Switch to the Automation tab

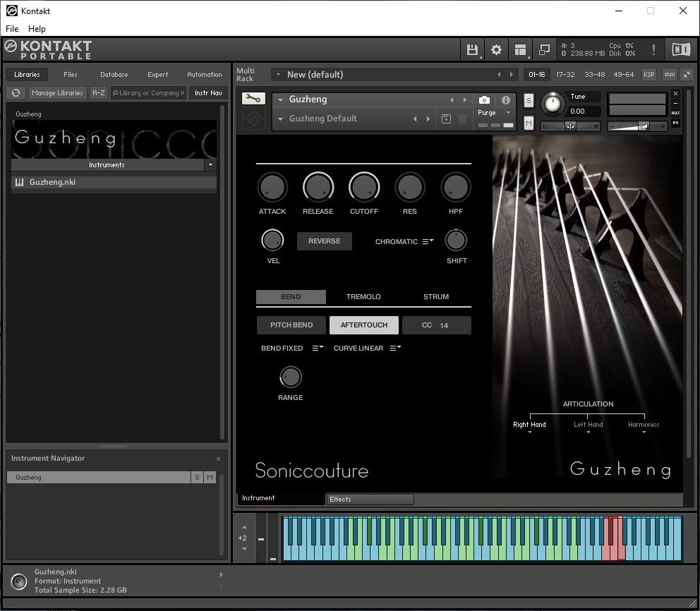[205, 75]
